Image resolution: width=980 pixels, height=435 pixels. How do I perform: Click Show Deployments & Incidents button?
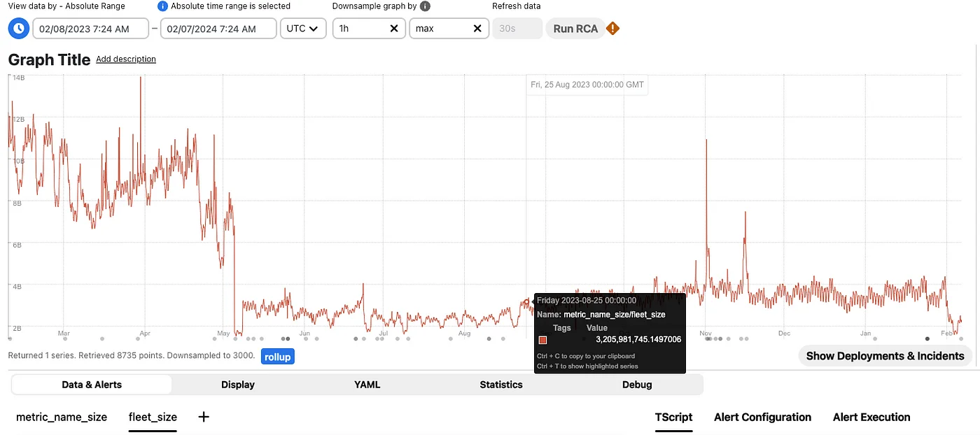pyautogui.click(x=885, y=356)
